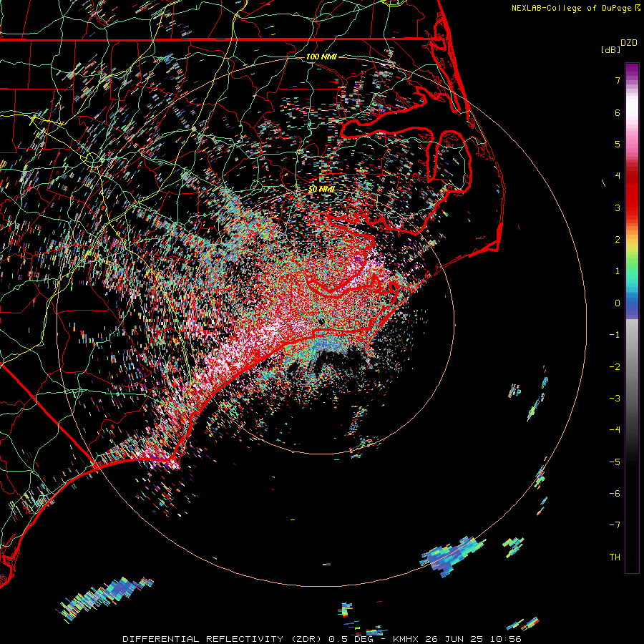Click the -4 value on the color scale
Image resolution: width=644 pixels, height=644 pixels.
point(615,430)
